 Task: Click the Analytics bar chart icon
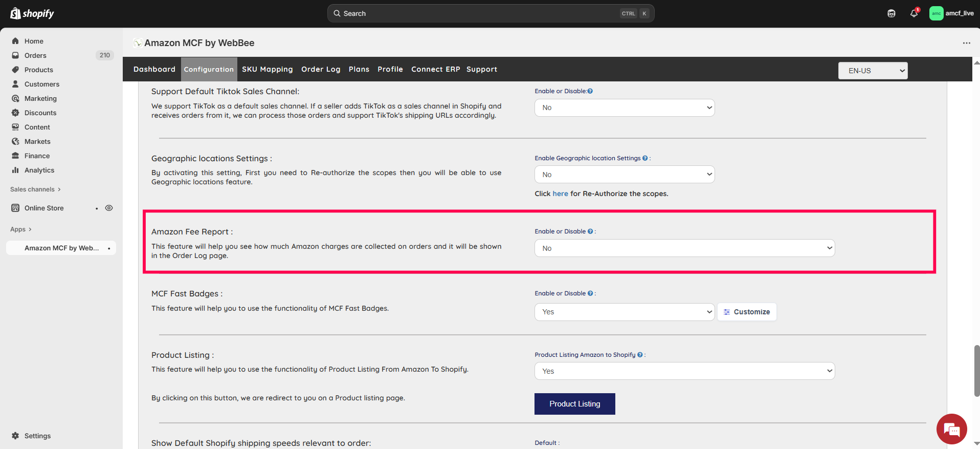pos(15,170)
